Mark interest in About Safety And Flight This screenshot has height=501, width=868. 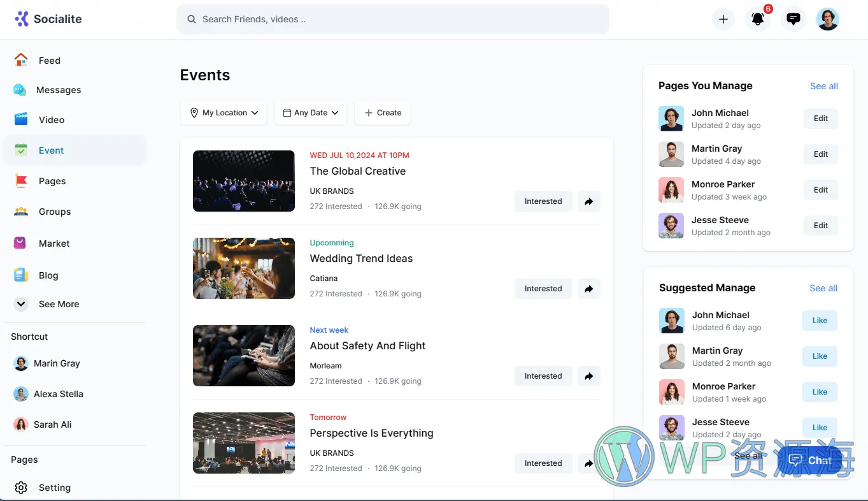pyautogui.click(x=543, y=376)
